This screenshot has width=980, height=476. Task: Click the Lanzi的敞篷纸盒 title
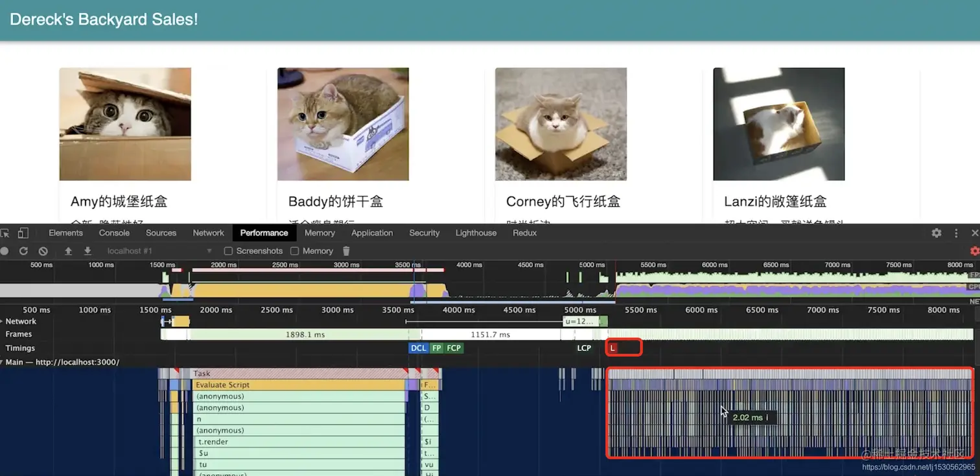[775, 201]
